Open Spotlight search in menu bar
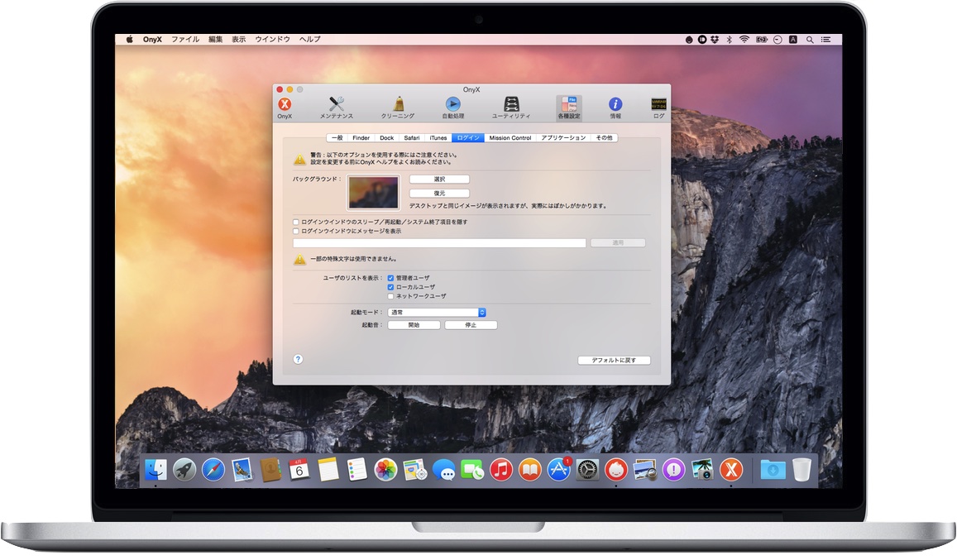957x560 pixels. coord(810,39)
